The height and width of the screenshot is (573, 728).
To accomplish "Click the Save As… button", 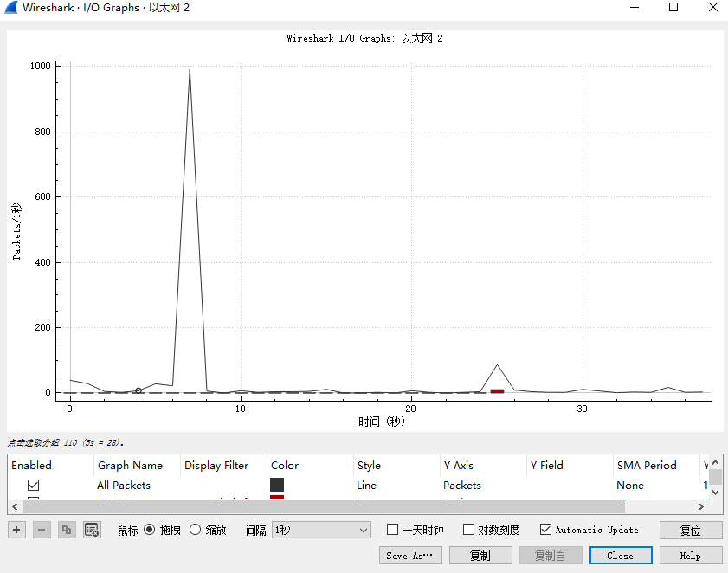I will tap(410, 556).
